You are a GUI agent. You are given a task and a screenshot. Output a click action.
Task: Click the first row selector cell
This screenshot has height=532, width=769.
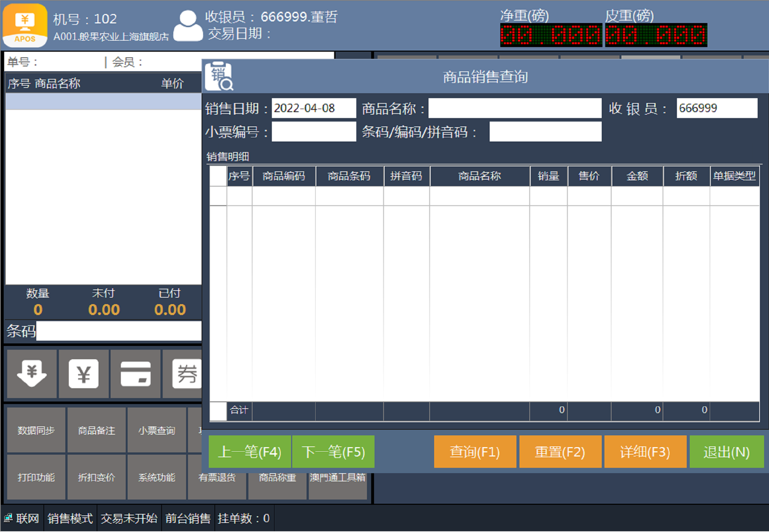pos(218,196)
